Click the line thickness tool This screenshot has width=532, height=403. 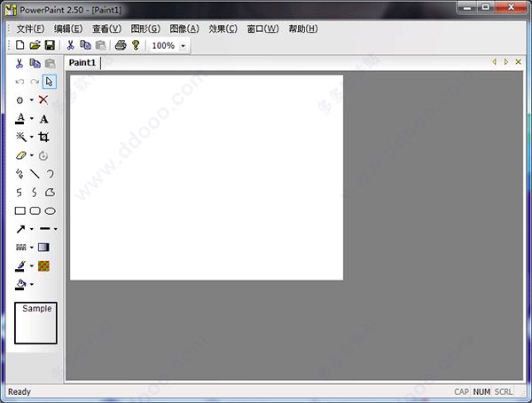[x=45, y=229]
